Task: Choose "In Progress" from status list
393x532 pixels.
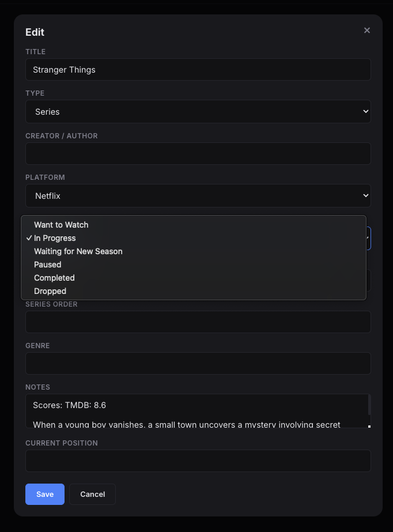Action: 55,238
